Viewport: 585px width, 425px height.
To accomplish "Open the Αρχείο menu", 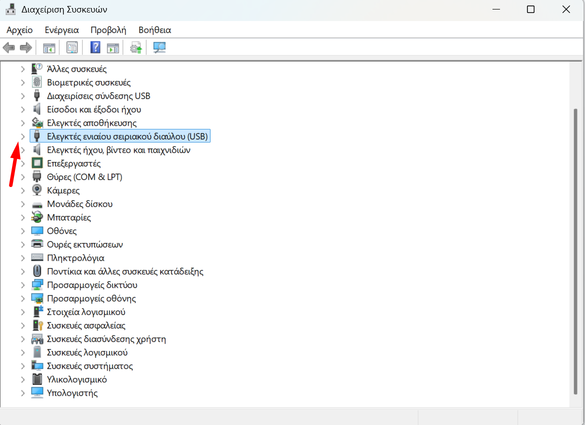I will tap(19, 30).
